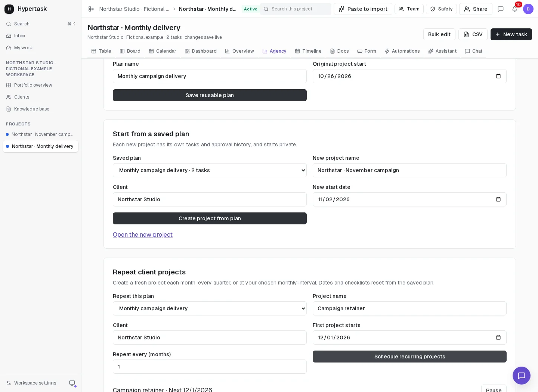This screenshot has width=538, height=392.
Task: Expand the Saved plan dropdown
Action: pyautogui.click(x=210, y=170)
